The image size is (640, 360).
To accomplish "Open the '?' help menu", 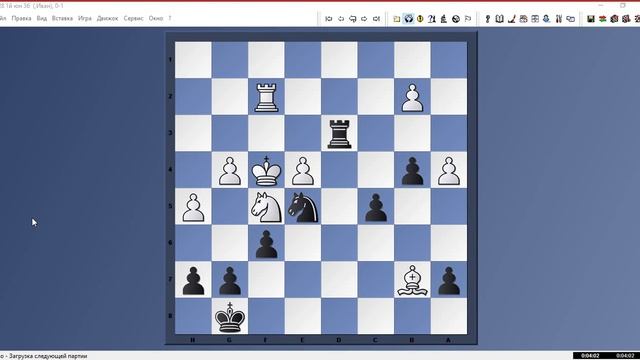I will pyautogui.click(x=170, y=18).
